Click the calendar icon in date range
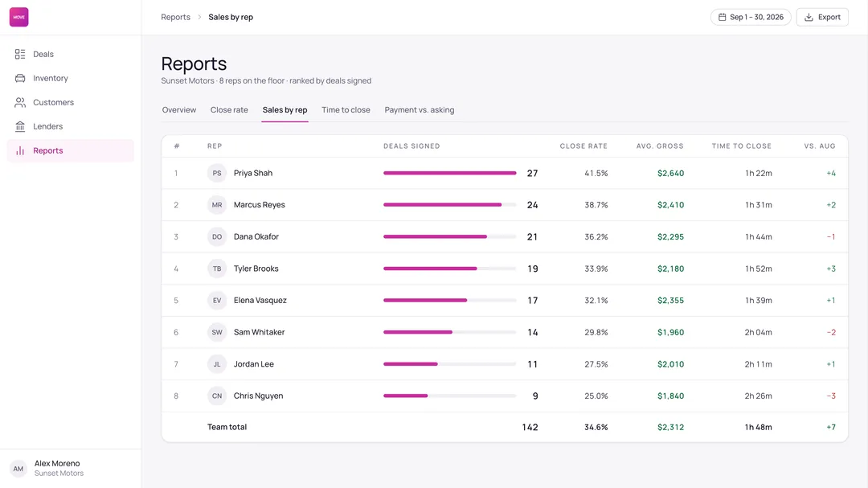 pyautogui.click(x=722, y=17)
